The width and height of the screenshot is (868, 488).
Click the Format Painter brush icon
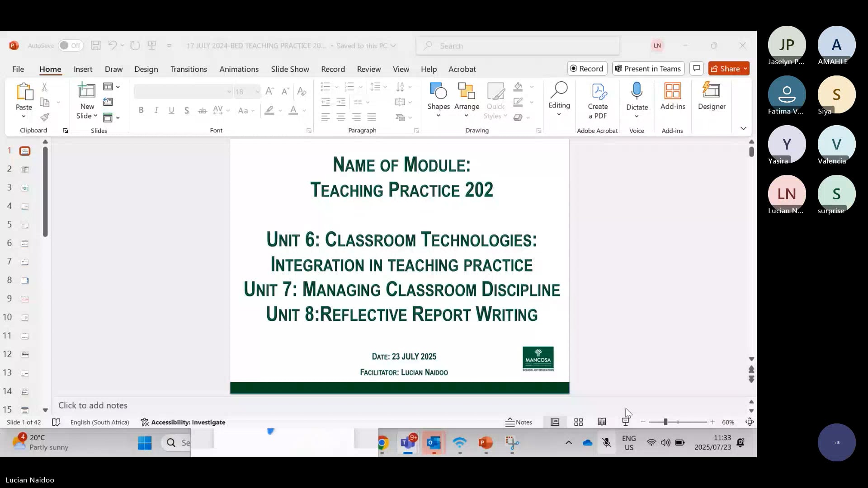45,117
